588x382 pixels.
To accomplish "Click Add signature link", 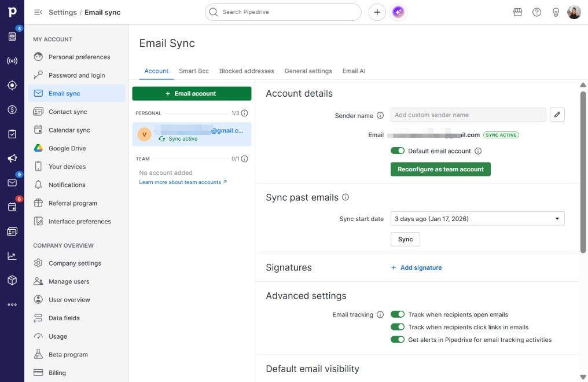I will tap(416, 267).
